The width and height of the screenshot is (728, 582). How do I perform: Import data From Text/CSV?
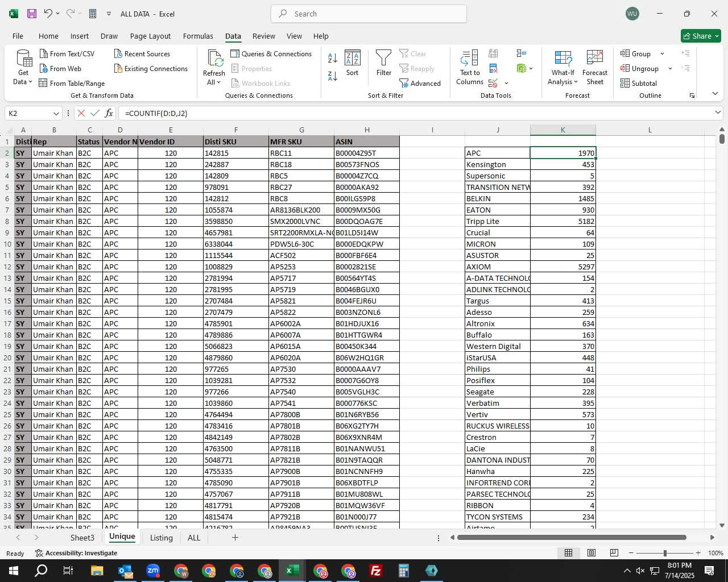tap(67, 53)
